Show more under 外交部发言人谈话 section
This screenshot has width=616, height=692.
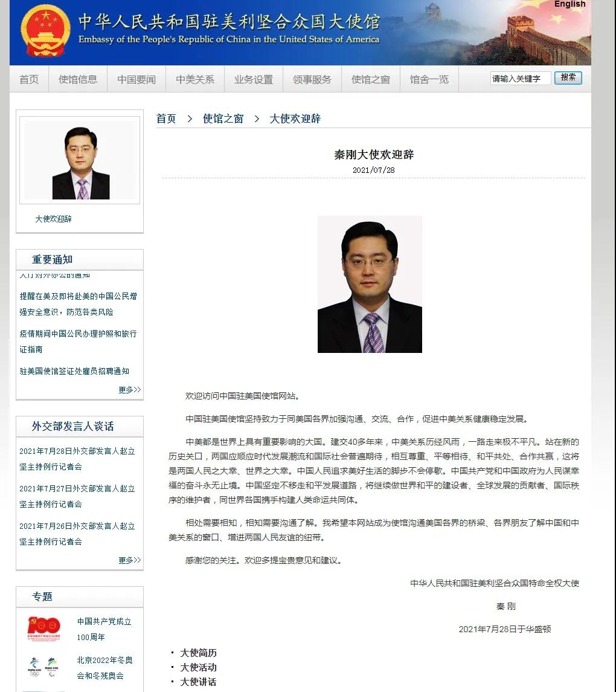click(x=129, y=560)
